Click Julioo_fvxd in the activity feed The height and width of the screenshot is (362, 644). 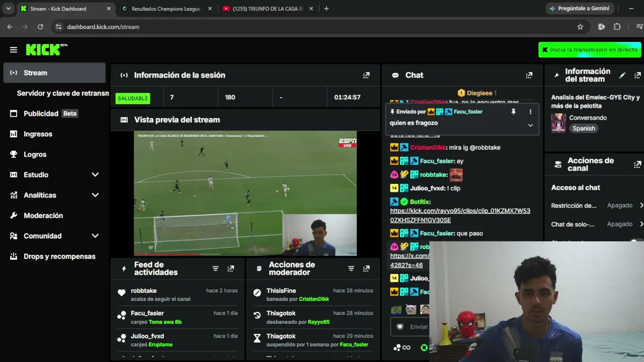coord(147,336)
